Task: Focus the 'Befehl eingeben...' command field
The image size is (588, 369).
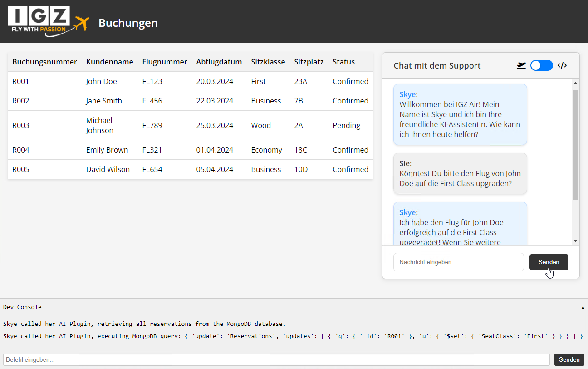Action: click(276, 359)
